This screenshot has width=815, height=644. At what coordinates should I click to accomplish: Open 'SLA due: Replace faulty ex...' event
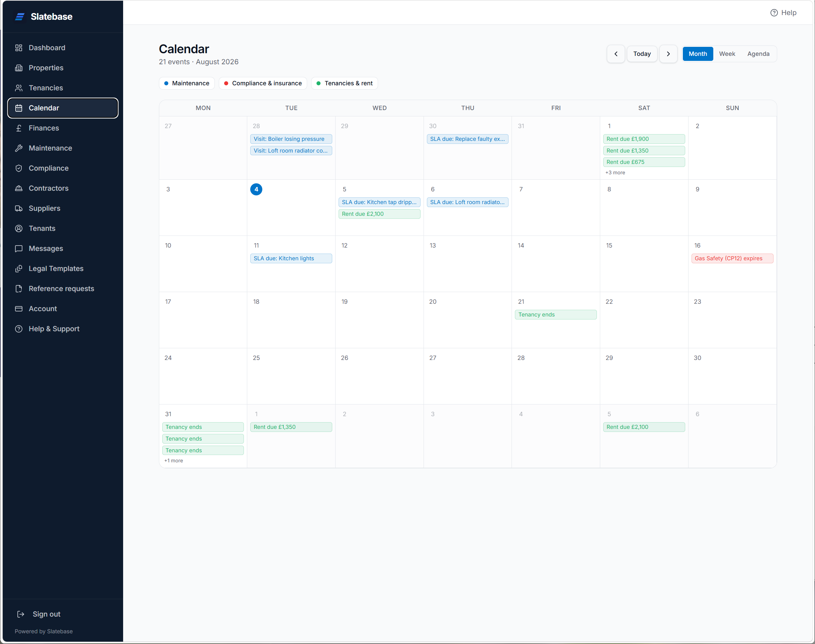[x=467, y=139]
